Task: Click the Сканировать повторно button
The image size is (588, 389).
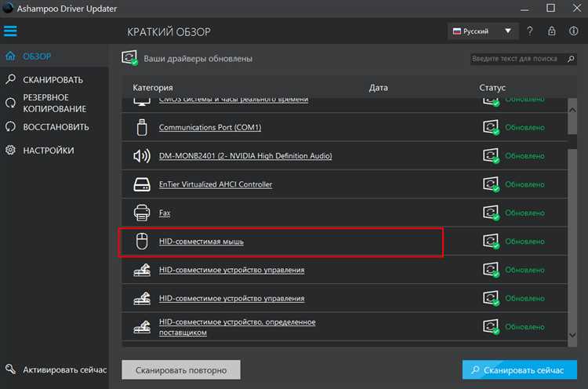Action: pos(181,370)
